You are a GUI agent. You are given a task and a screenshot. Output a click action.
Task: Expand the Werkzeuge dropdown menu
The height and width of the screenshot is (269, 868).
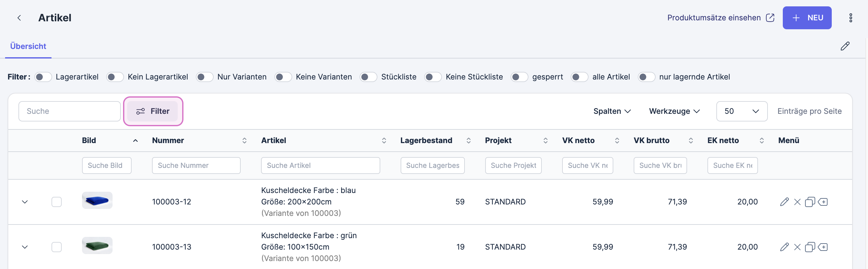674,111
